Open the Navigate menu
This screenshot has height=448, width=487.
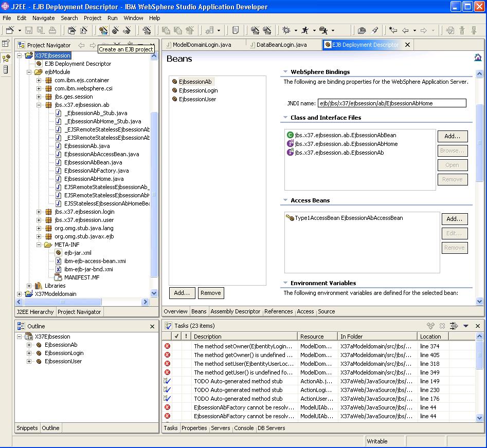click(x=44, y=18)
